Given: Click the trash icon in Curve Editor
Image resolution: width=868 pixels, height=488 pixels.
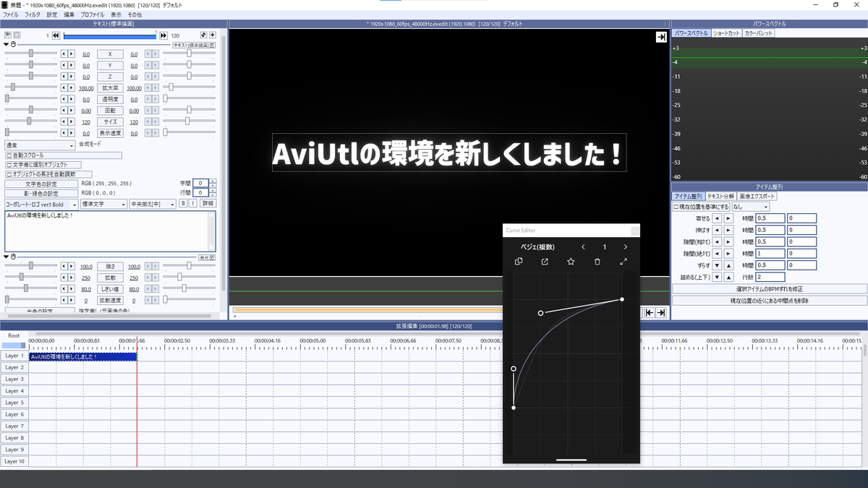Looking at the screenshot, I should coord(597,262).
